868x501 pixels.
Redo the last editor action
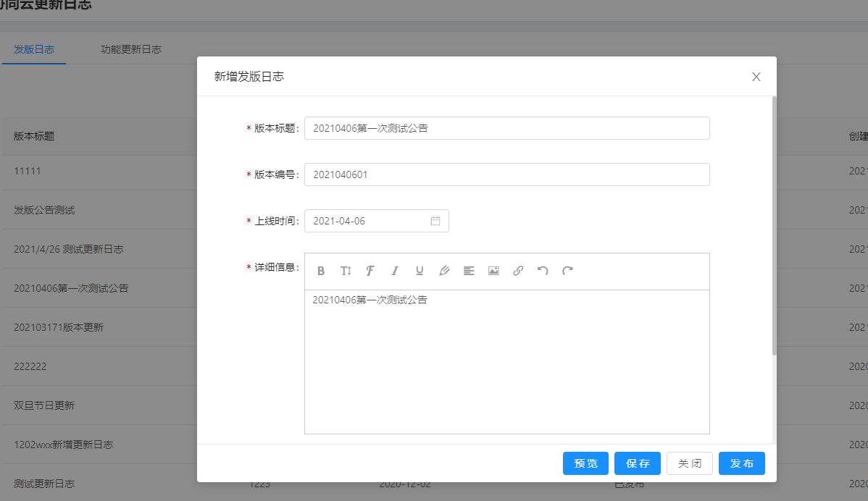tap(567, 270)
